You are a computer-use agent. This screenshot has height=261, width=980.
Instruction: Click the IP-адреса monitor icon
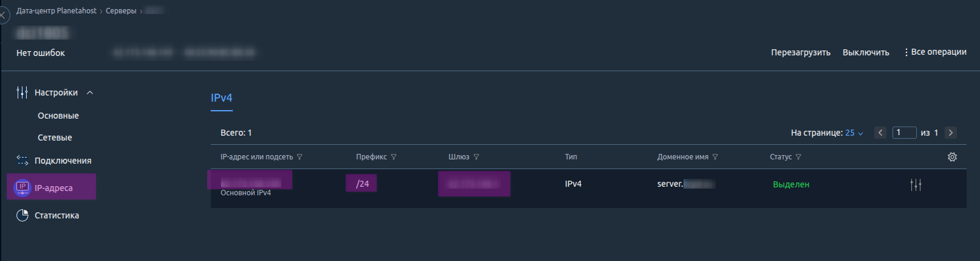pos(22,188)
